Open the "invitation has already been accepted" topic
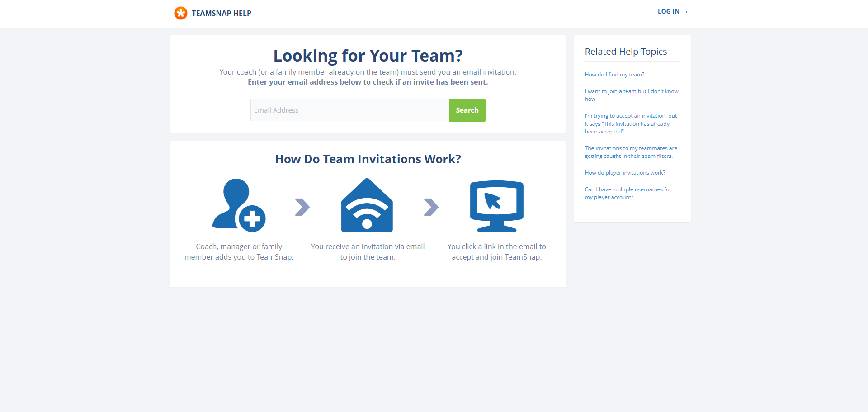The width and height of the screenshot is (868, 412). pos(630,123)
